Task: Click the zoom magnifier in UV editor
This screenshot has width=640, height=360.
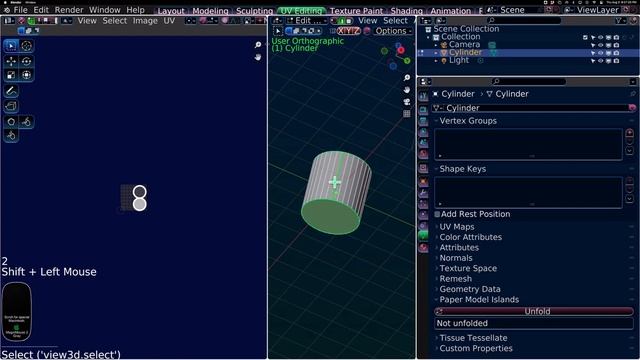Action: click(x=258, y=45)
